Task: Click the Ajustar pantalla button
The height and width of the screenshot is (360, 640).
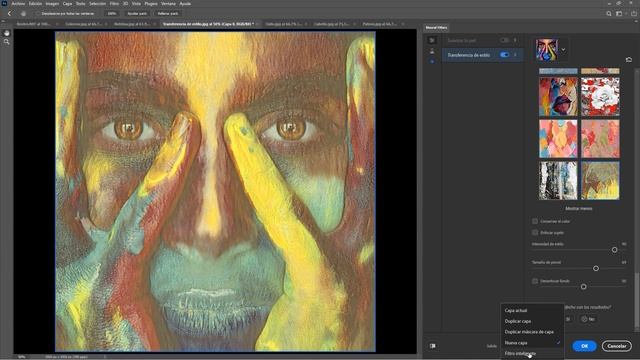Action: (137, 13)
